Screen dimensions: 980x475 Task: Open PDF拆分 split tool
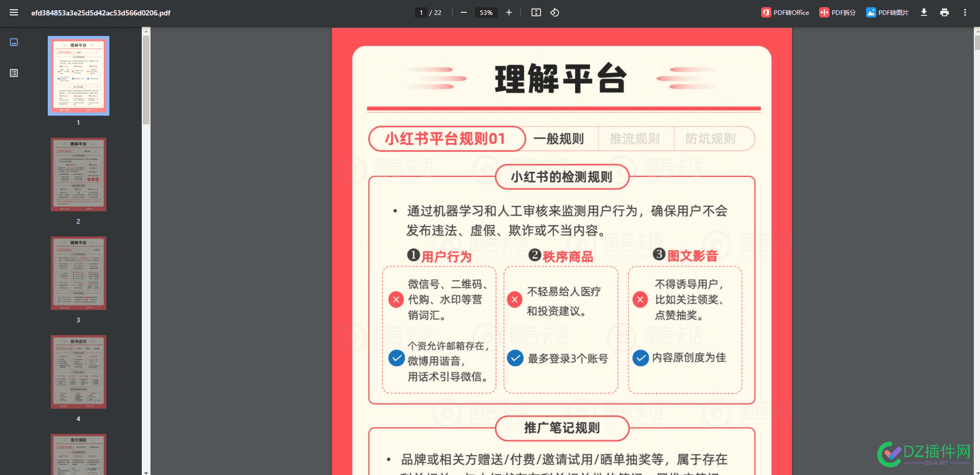838,12
